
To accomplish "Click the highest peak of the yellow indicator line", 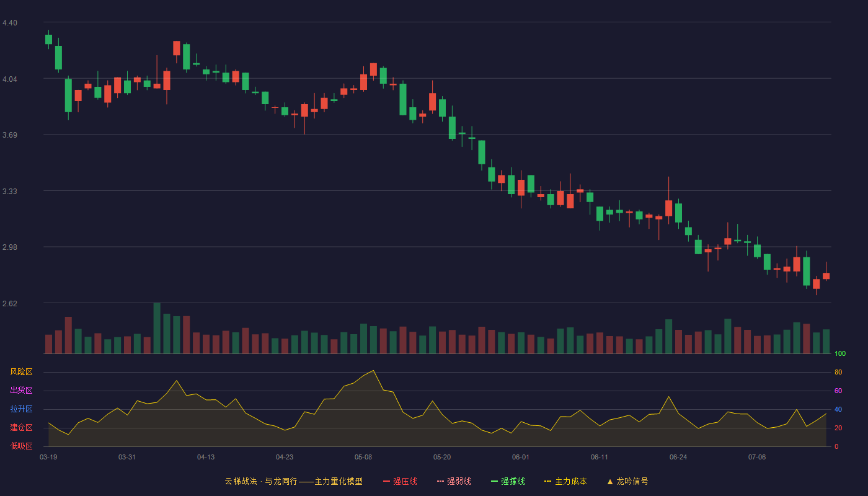I will pyautogui.click(x=373, y=371).
